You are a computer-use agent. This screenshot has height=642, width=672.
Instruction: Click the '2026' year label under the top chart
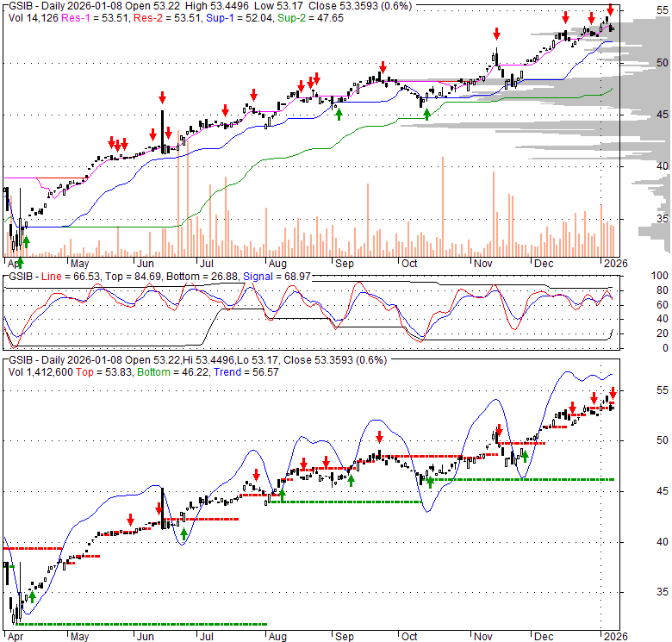point(616,264)
